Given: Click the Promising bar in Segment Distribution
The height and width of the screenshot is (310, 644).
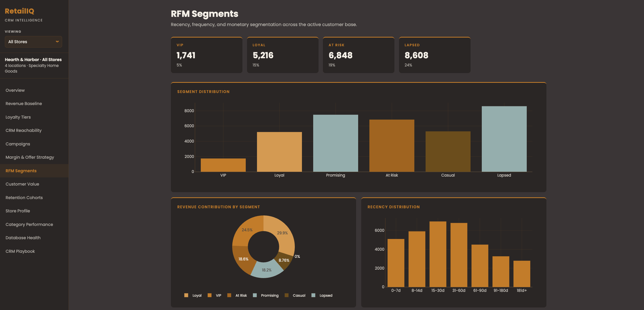Looking at the screenshot, I should [x=336, y=143].
